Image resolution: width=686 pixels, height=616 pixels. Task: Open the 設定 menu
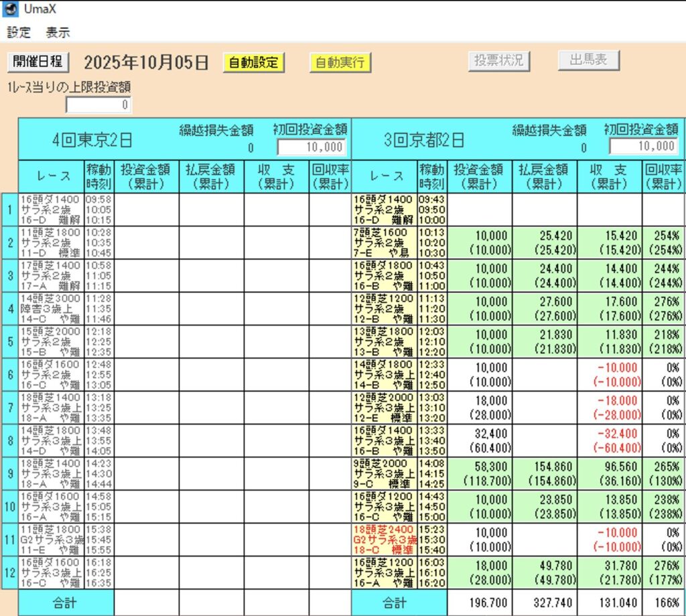19,32
